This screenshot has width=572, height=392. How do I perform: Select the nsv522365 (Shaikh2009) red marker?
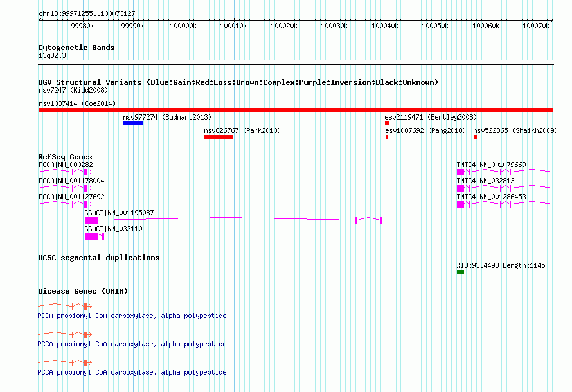pos(475,137)
